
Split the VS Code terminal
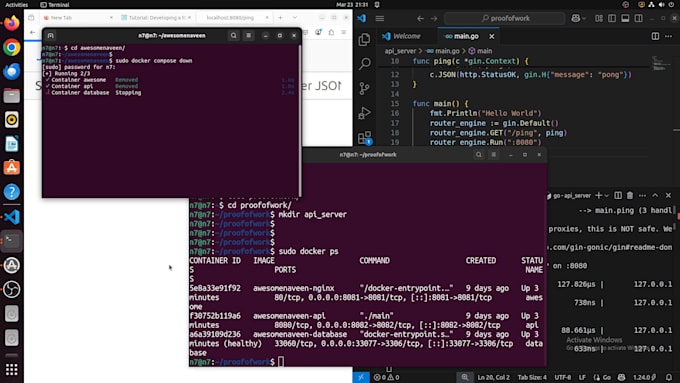pyautogui.click(x=618, y=196)
